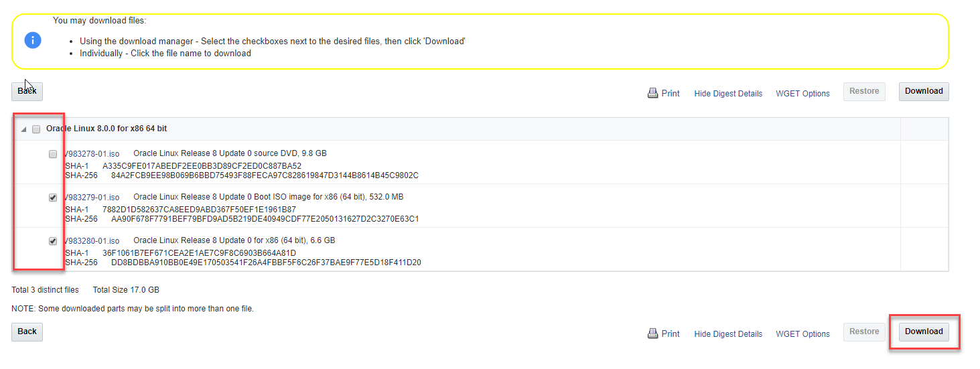Image resolution: width=980 pixels, height=369 pixels.
Task: Untick the V983279-01.iso checkbox
Action: click(x=53, y=198)
